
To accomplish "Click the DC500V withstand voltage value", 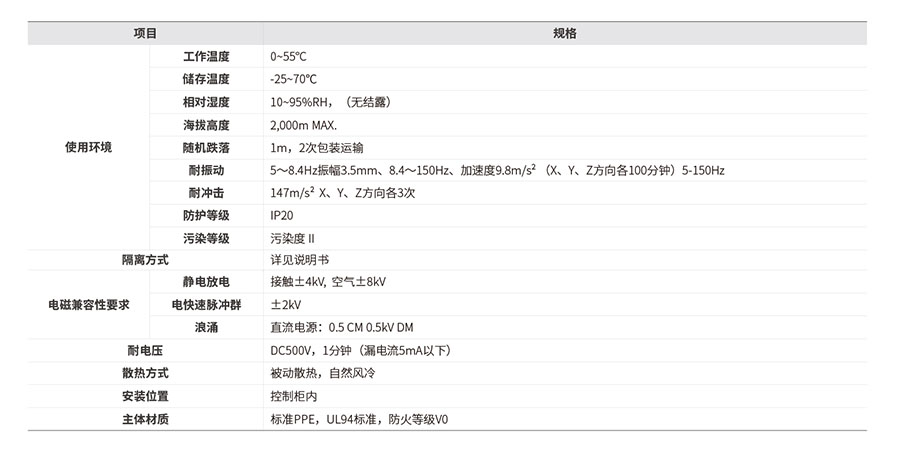I will tap(361, 350).
